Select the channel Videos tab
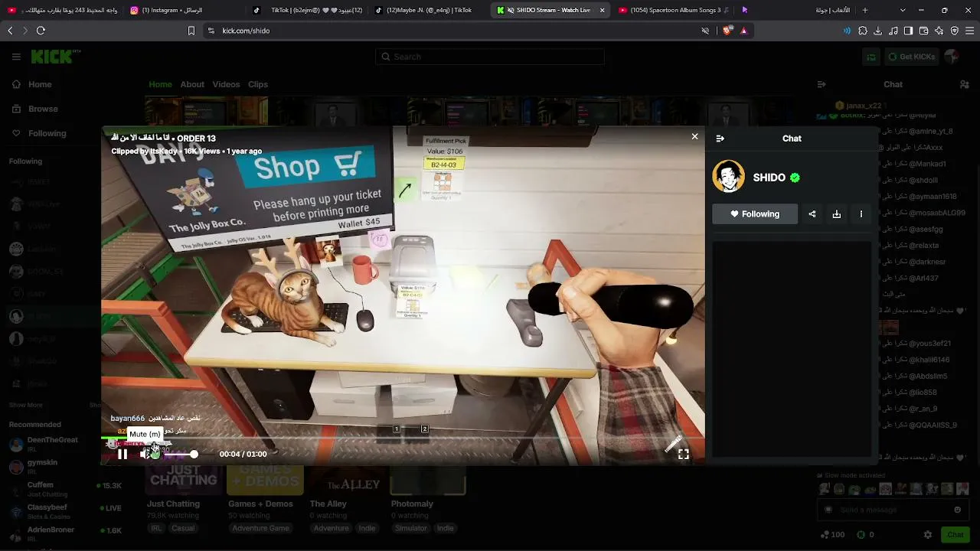 [x=226, y=84]
